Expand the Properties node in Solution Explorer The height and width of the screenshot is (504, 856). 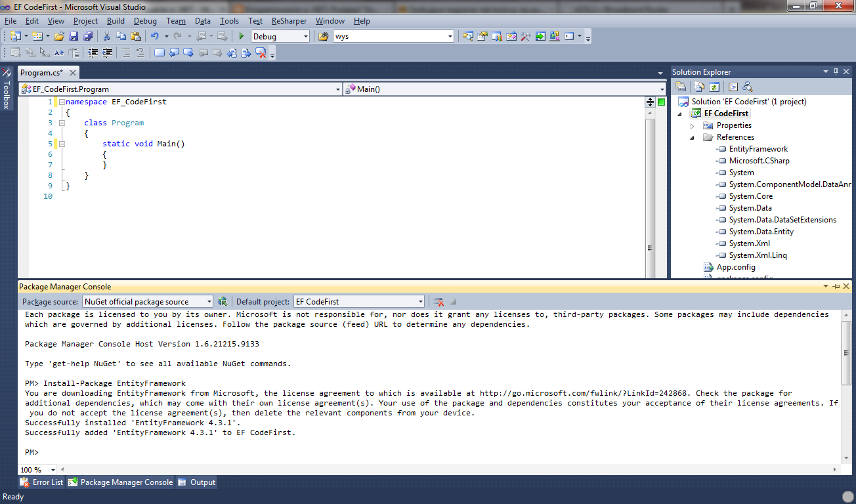pos(692,125)
